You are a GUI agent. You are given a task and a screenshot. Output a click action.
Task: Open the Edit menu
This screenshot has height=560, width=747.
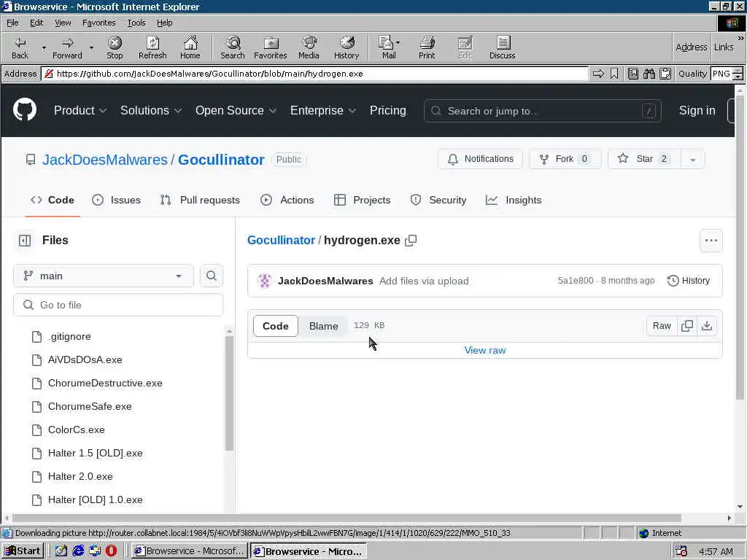[x=36, y=23]
